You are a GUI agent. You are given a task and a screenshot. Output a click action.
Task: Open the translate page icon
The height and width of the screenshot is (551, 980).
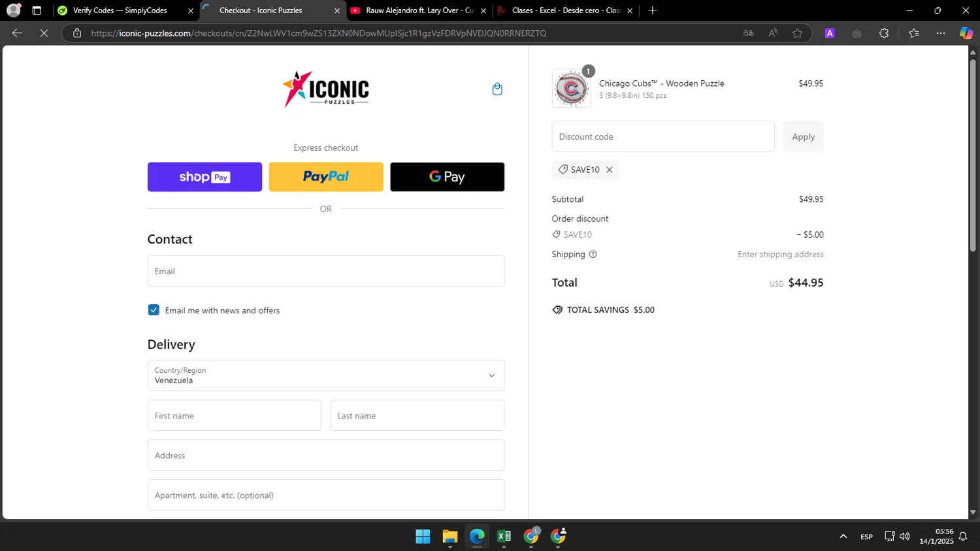(749, 33)
